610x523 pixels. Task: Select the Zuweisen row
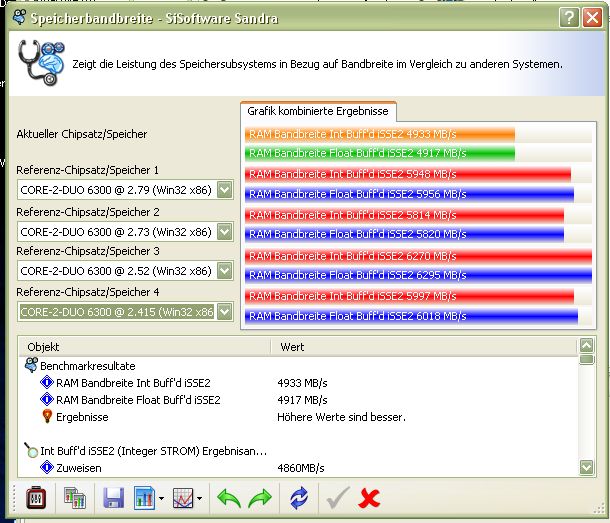point(79,468)
